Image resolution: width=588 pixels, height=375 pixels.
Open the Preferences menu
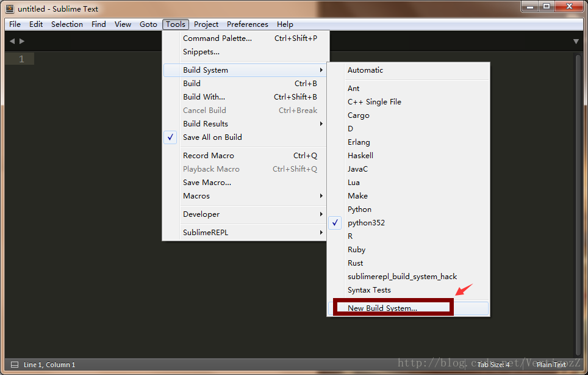(x=248, y=24)
